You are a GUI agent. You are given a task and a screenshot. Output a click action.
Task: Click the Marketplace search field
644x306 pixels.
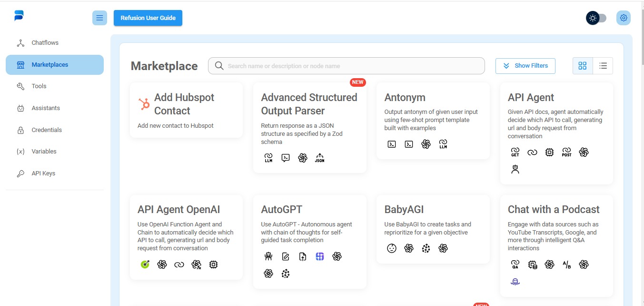tap(352, 66)
